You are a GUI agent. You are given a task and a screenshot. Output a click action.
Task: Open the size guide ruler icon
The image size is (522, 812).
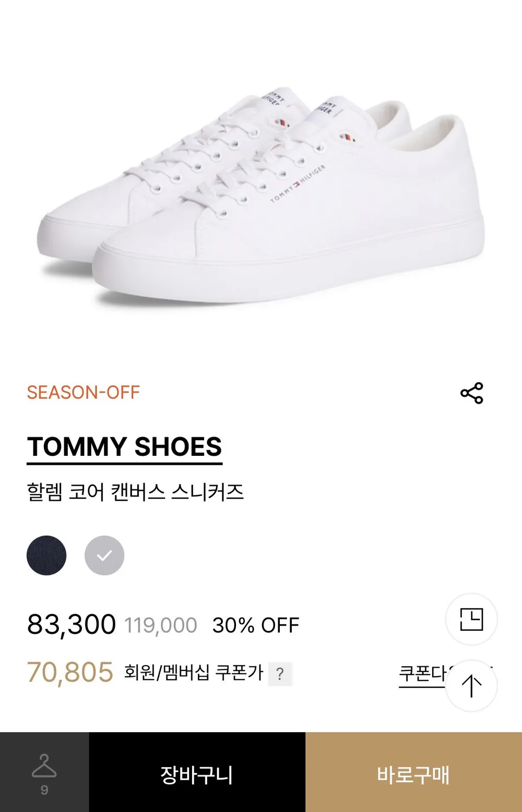pos(471,619)
